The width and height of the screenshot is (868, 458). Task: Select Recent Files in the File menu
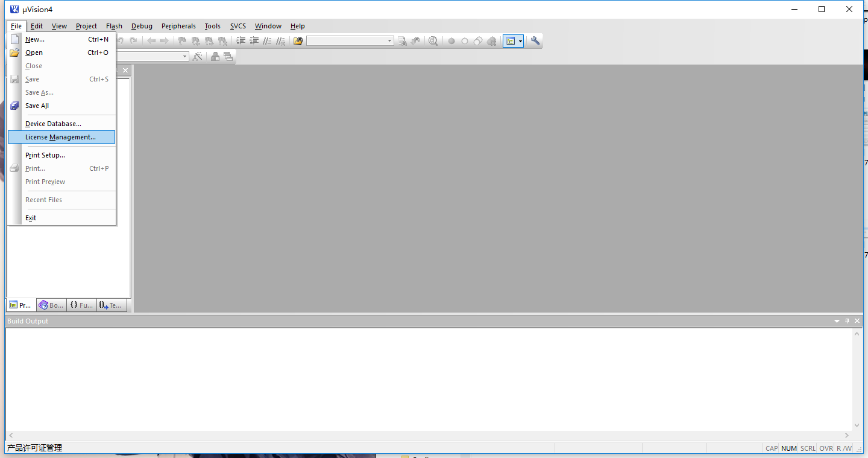pyautogui.click(x=61, y=200)
